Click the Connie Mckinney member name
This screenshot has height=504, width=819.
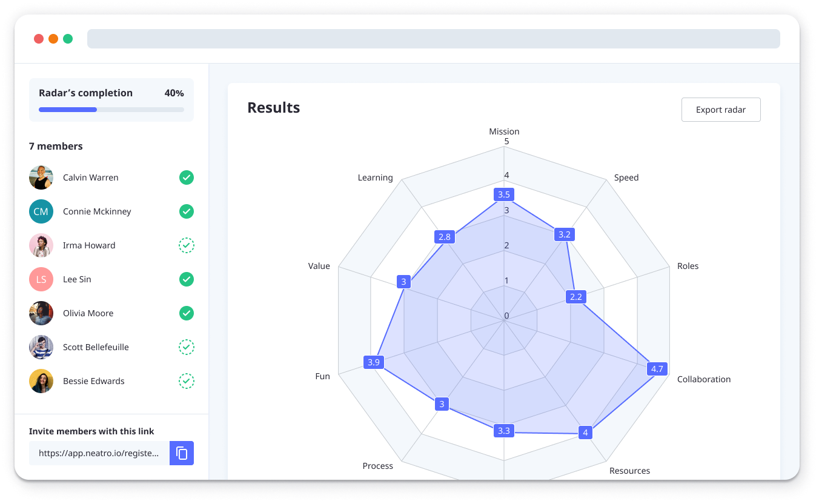point(97,211)
